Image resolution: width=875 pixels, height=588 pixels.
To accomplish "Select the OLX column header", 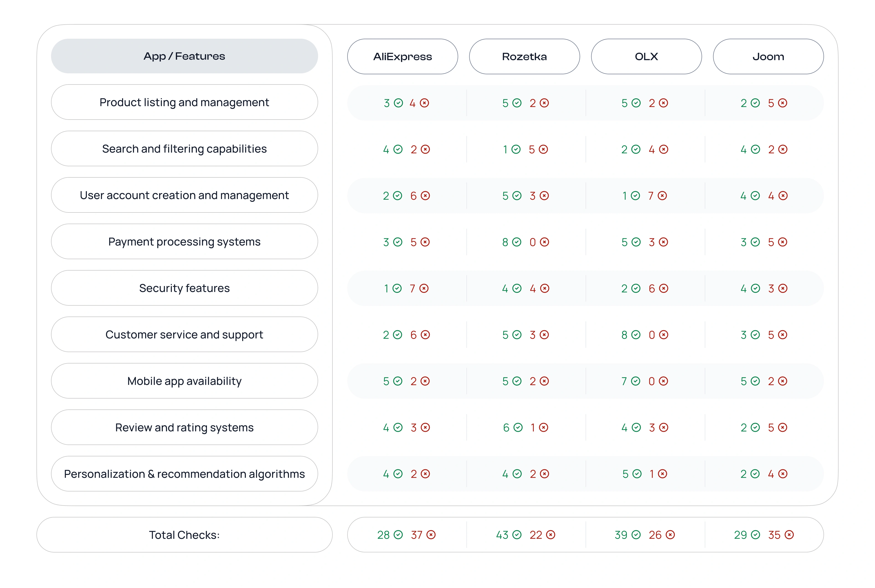I will click(646, 56).
